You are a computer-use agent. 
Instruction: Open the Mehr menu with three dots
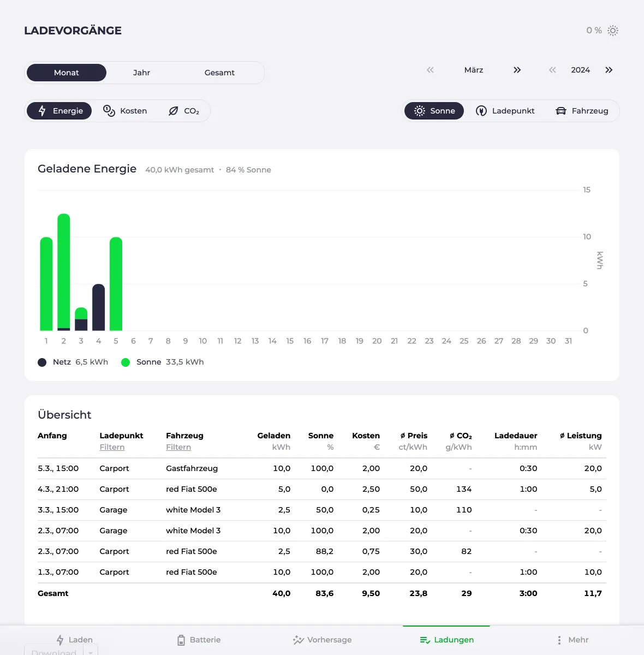pos(572,640)
